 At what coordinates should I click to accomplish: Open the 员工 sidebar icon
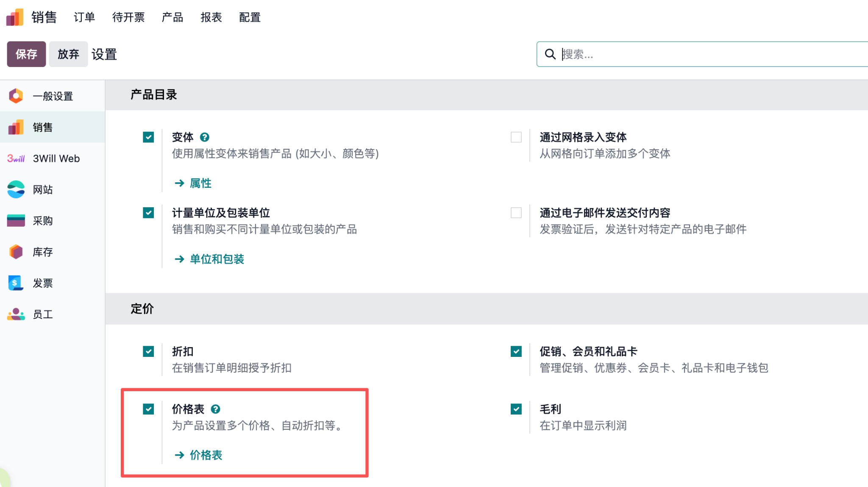[x=16, y=314]
